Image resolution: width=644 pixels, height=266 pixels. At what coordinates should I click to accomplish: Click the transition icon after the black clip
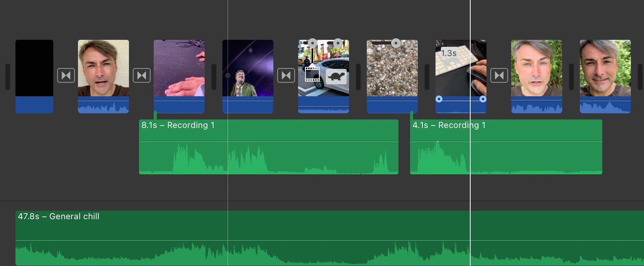[x=66, y=75]
